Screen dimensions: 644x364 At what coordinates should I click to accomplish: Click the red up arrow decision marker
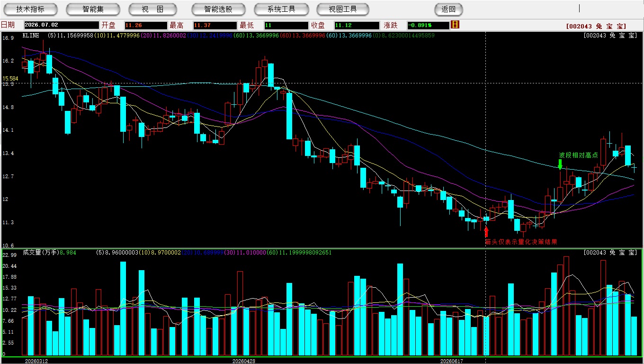[x=486, y=232]
